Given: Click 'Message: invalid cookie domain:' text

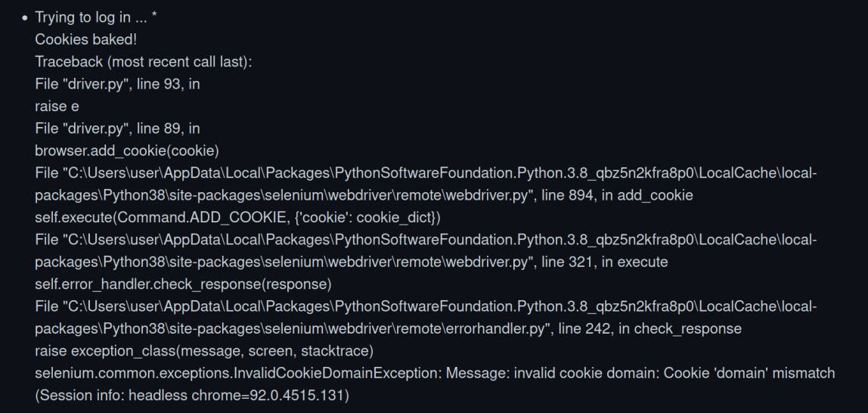Looking at the screenshot, I should pos(552,374).
